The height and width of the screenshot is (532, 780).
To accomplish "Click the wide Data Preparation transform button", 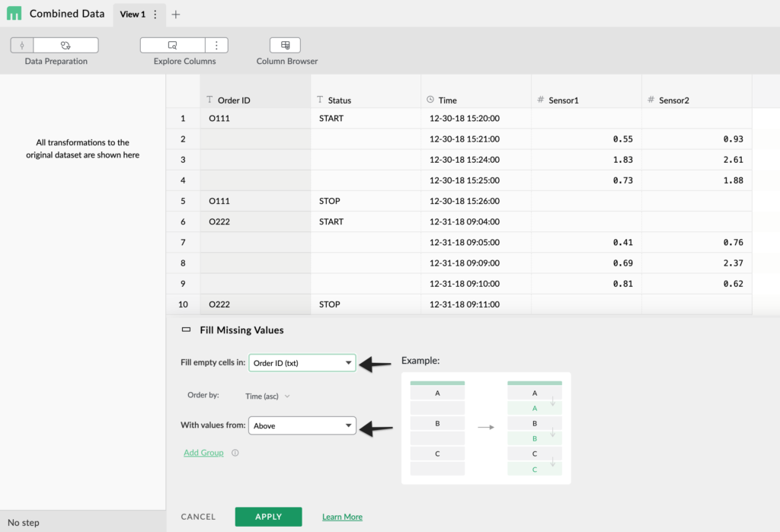I will (66, 45).
